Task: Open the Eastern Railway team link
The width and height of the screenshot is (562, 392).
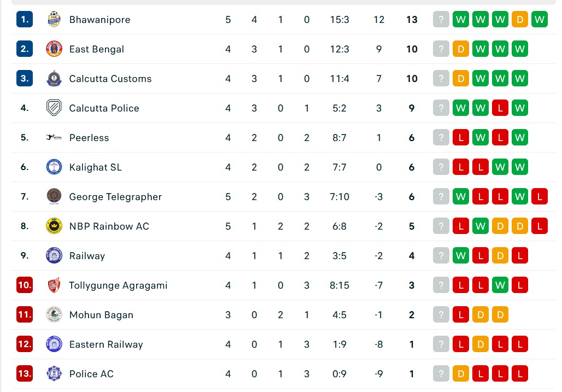Action: (106, 344)
